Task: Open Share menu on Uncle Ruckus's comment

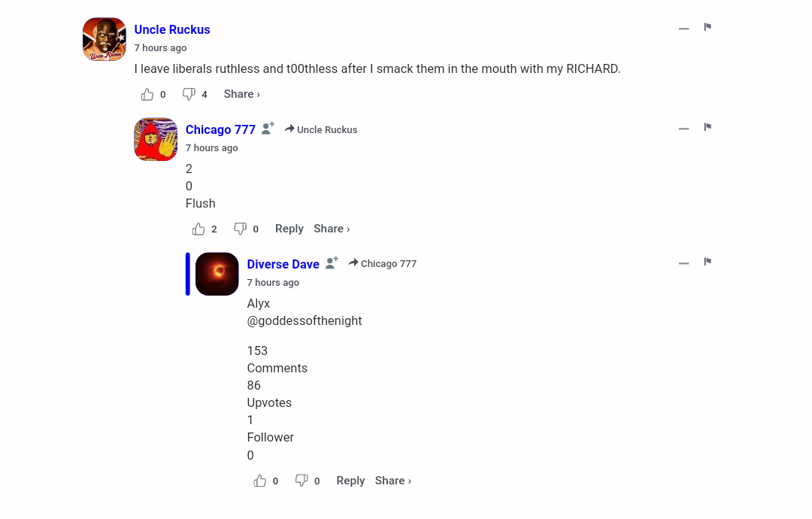Action: coord(242,94)
